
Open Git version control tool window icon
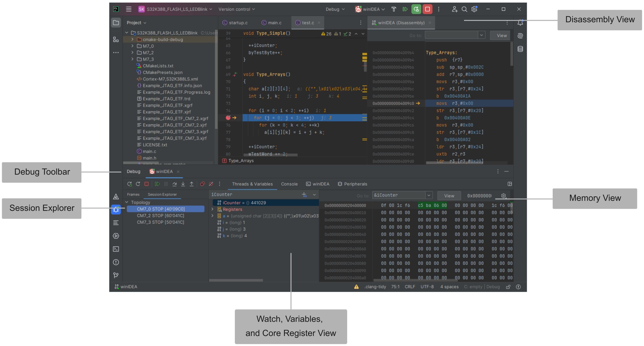tap(116, 275)
